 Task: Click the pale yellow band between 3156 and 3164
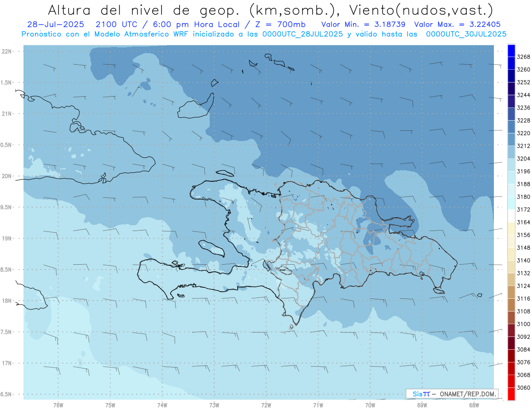pyautogui.click(x=511, y=228)
